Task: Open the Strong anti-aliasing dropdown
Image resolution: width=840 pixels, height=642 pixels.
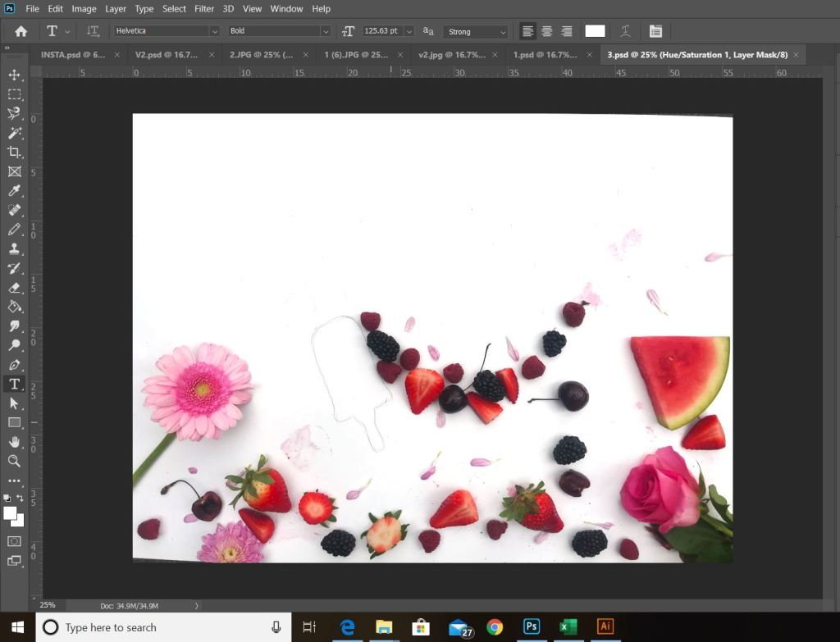Action: [476, 31]
